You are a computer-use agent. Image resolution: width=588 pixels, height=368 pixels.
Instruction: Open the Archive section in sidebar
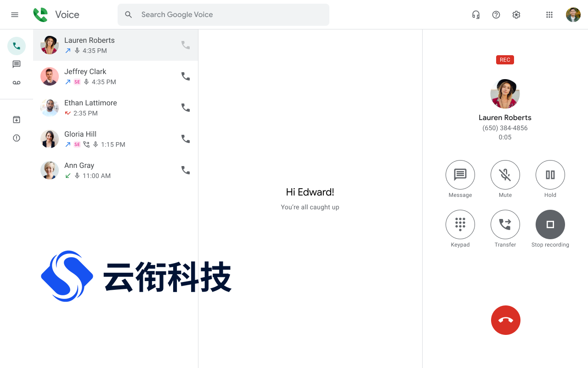tap(17, 120)
